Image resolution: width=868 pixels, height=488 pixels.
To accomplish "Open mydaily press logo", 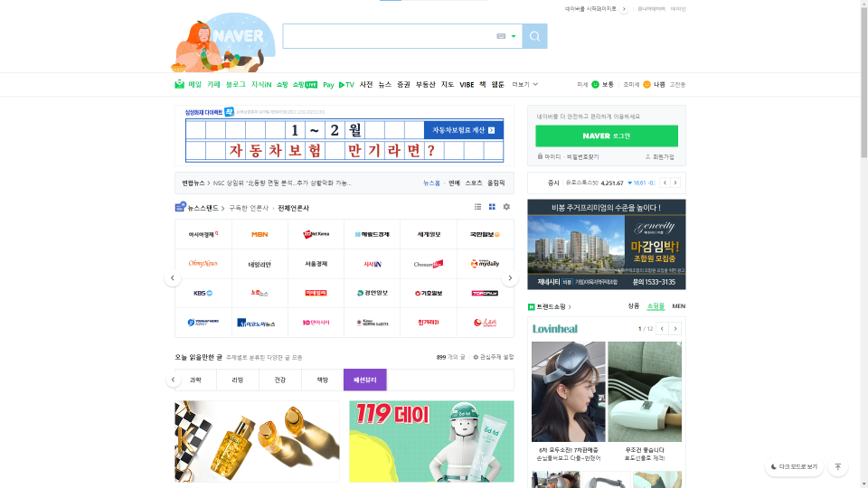I will click(485, 264).
